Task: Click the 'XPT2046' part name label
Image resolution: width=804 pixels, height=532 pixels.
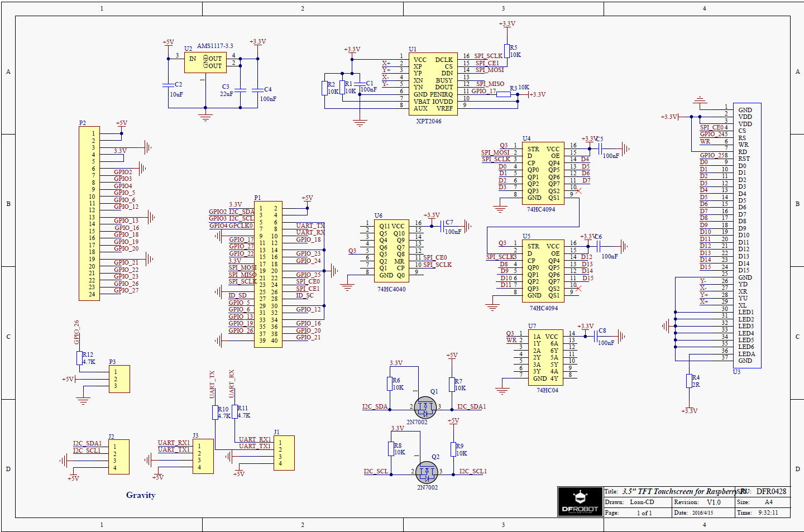Action: (429, 121)
